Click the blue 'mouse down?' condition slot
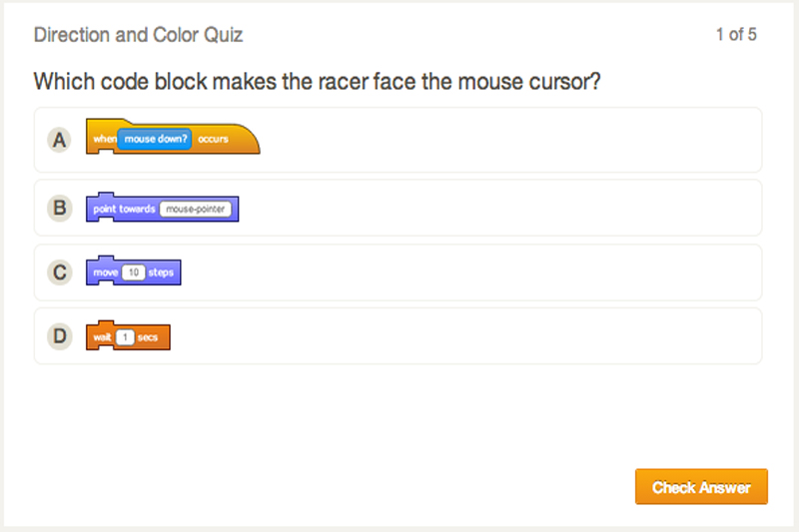 156,140
